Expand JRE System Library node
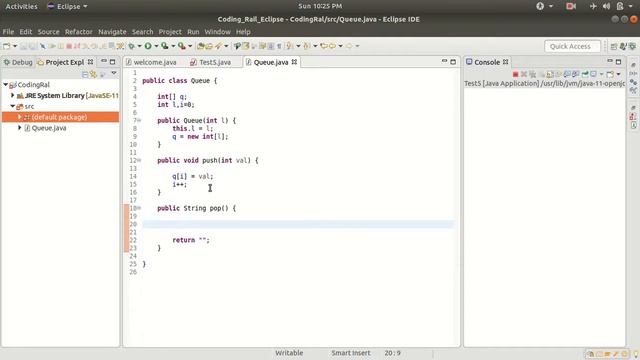The width and height of the screenshot is (640, 360). click(13, 95)
